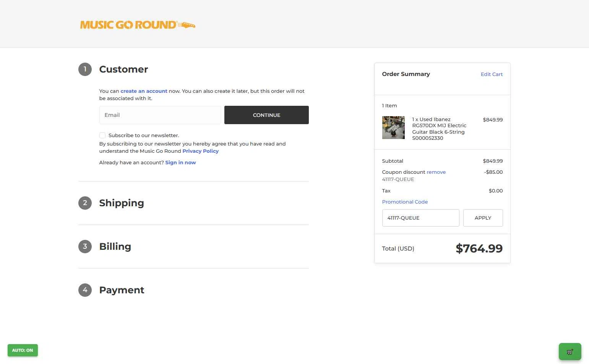This screenshot has width=589, height=364.
Task: Click the promotional code input field
Action: pos(420,218)
